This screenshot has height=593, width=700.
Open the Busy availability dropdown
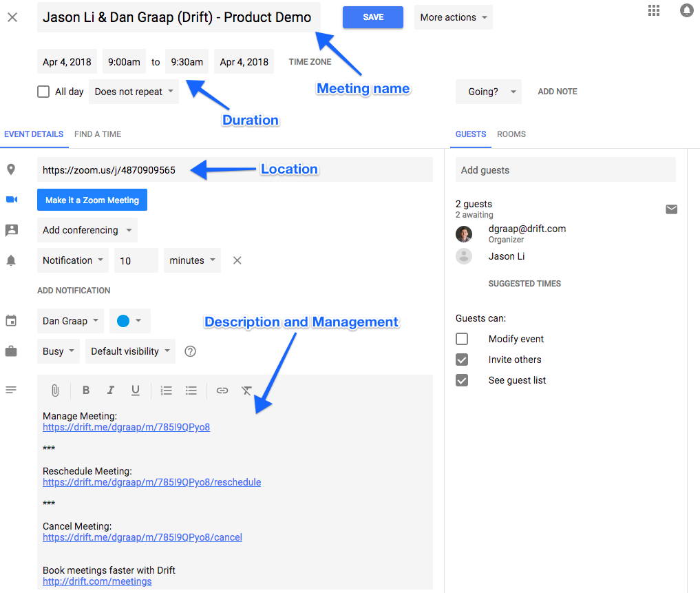(58, 351)
